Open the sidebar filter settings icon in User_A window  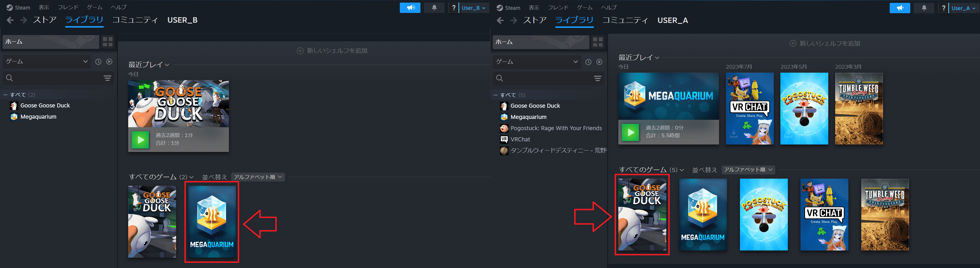[x=598, y=78]
